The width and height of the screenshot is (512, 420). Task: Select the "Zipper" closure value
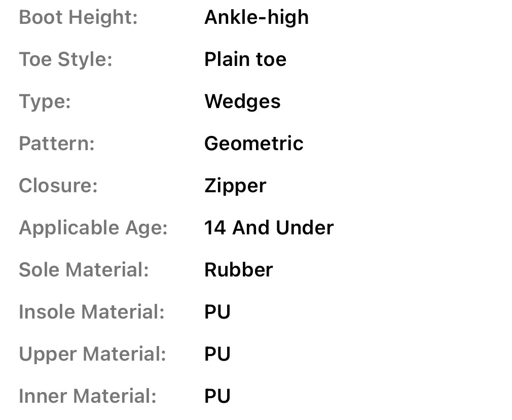[x=235, y=186]
